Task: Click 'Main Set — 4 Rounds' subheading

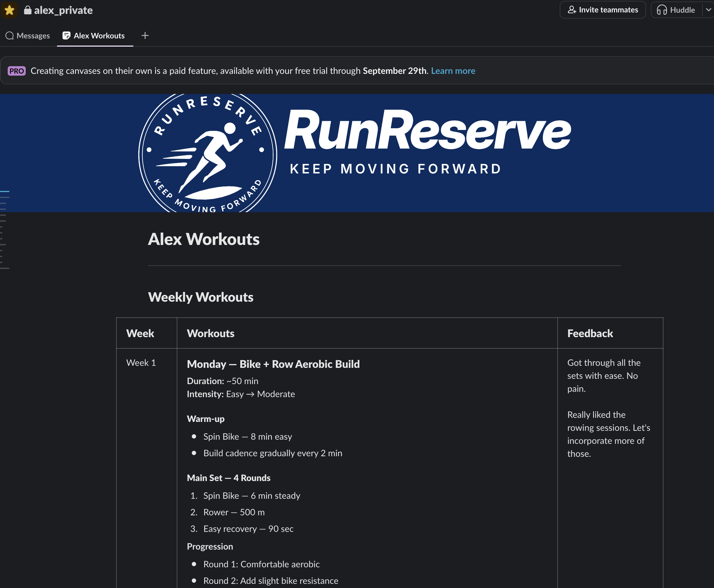Action: click(229, 478)
